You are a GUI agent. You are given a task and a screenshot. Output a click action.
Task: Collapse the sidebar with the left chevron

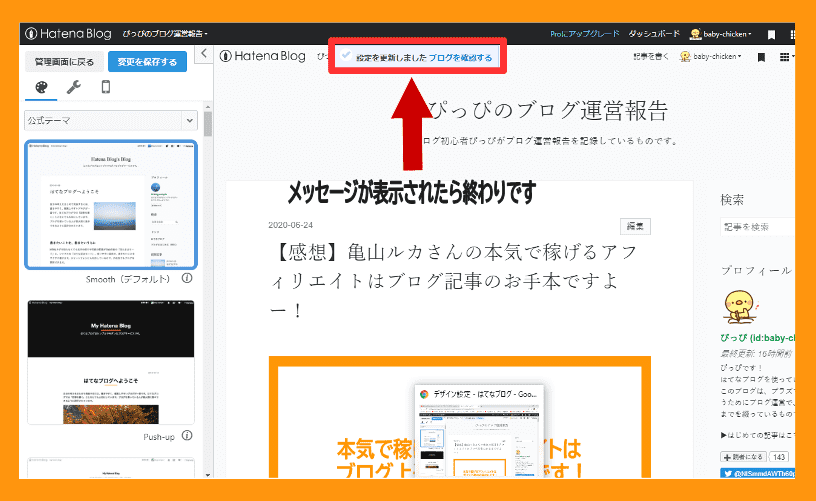click(204, 53)
